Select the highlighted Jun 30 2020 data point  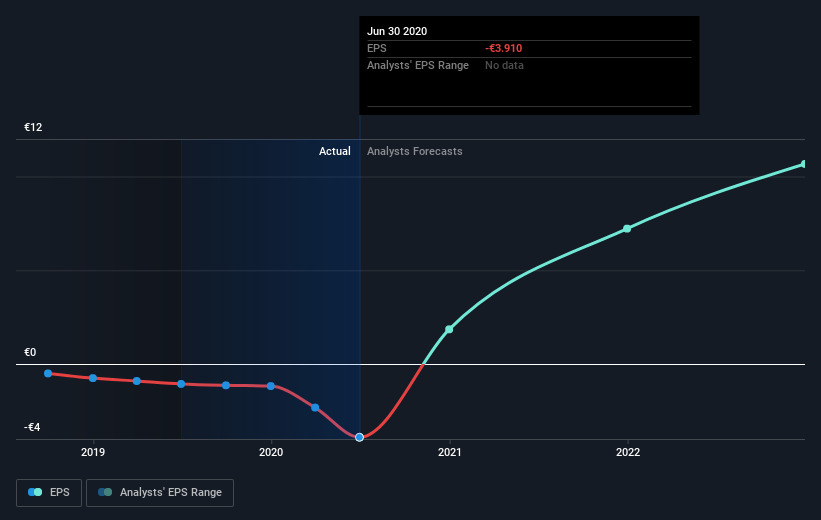coord(359,437)
